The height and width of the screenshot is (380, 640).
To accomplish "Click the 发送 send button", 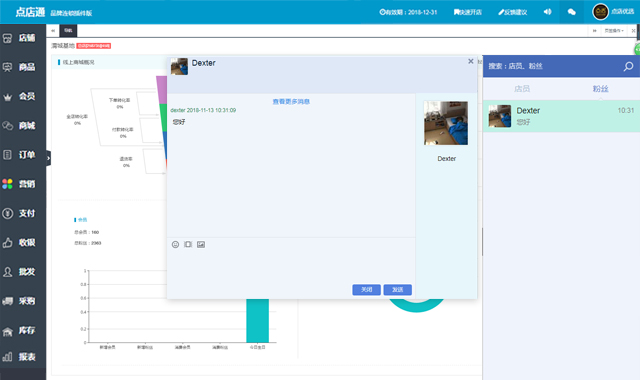I will coord(398,290).
